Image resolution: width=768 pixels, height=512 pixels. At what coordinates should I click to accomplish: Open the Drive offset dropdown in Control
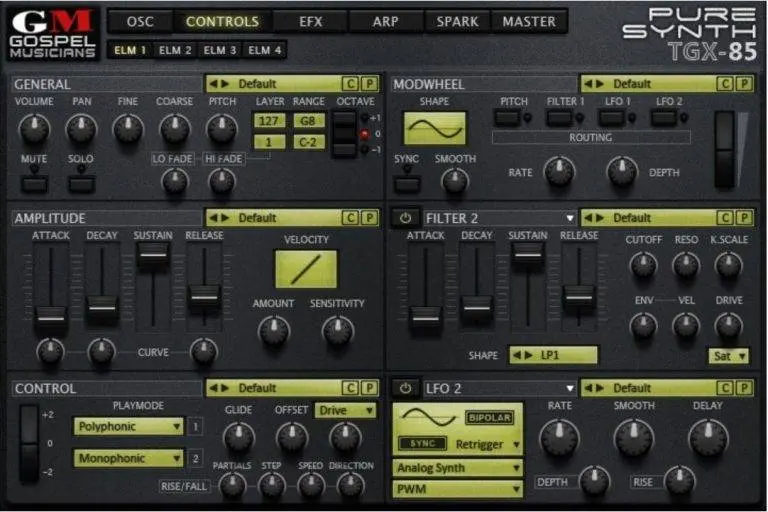click(x=346, y=410)
